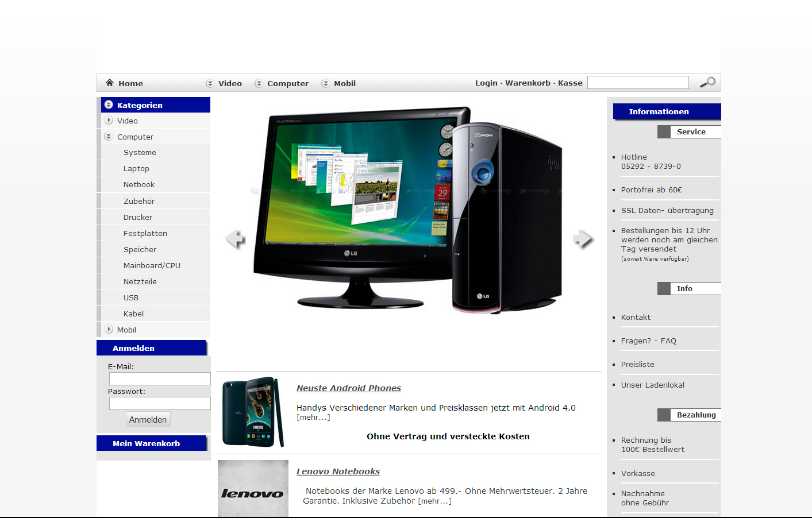The image size is (812, 518).
Task: Select Speicher subcategory
Action: point(140,249)
